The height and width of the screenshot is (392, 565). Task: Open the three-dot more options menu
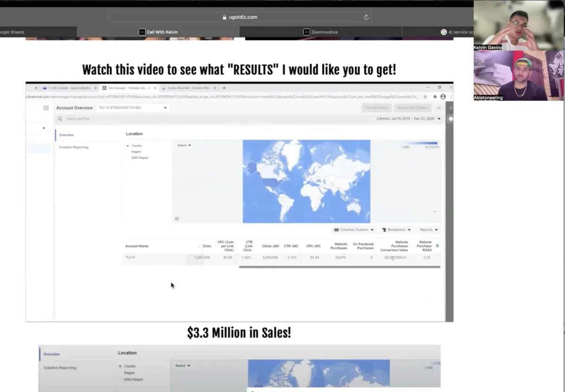coord(439,108)
